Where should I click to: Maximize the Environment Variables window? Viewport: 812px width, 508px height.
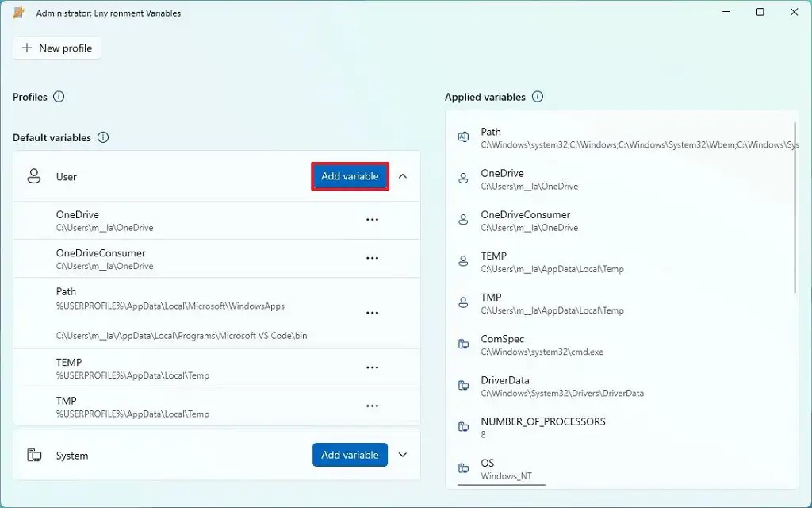(760, 12)
